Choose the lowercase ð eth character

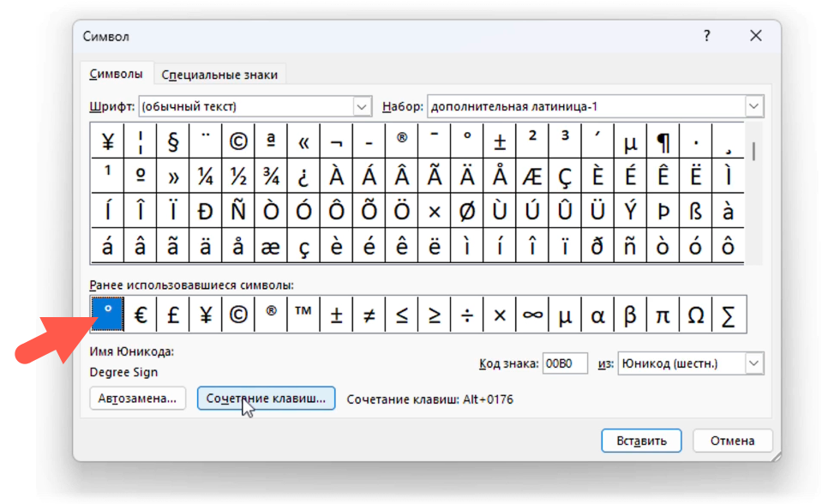click(x=597, y=246)
